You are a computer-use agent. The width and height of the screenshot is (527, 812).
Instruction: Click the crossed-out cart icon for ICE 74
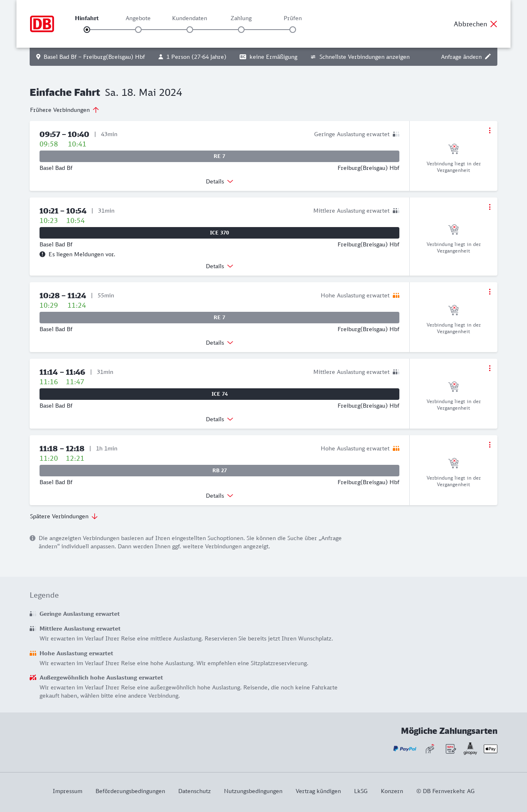click(453, 387)
